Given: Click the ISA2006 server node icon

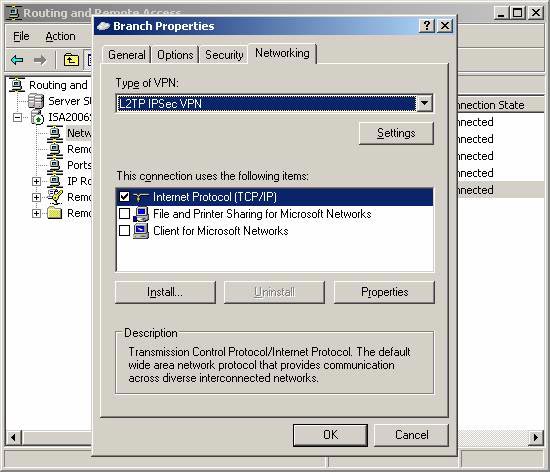Looking at the screenshot, I should pyautogui.click(x=37, y=117).
